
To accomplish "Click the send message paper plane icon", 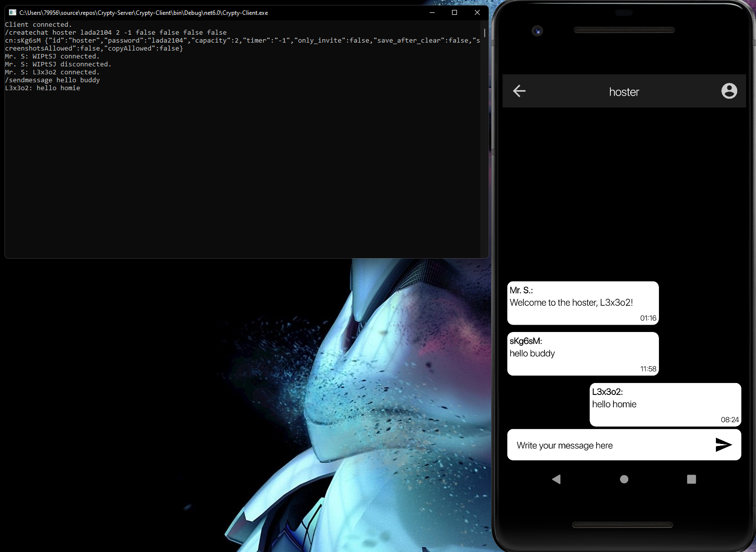I will 723,444.
